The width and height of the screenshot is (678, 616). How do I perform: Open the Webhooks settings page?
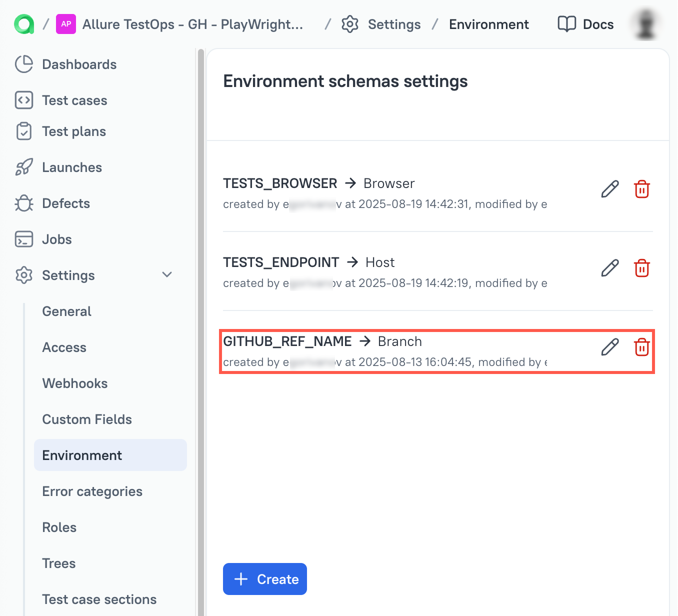click(x=74, y=383)
